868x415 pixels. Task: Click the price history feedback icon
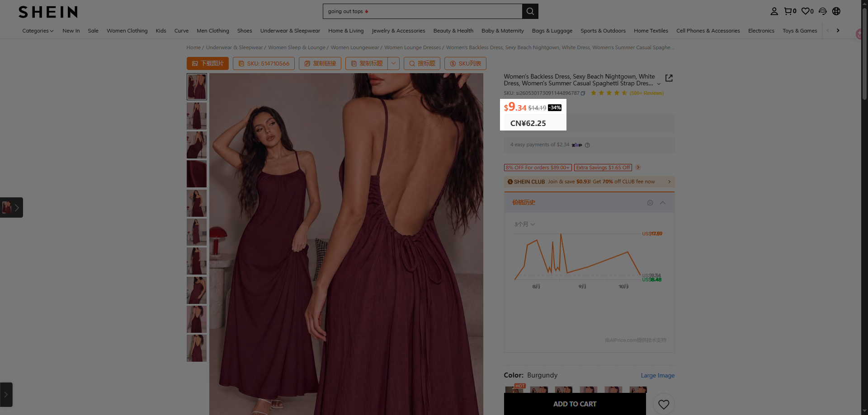(x=650, y=203)
